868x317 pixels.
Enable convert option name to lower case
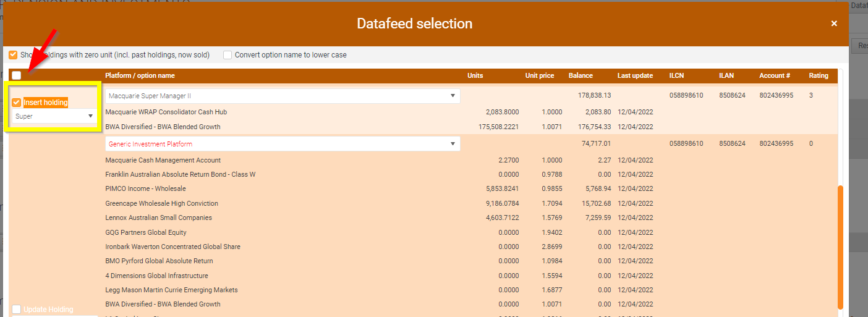228,55
